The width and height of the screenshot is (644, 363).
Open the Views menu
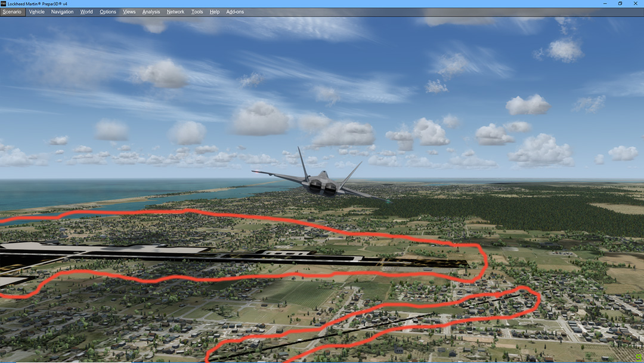[129, 12]
